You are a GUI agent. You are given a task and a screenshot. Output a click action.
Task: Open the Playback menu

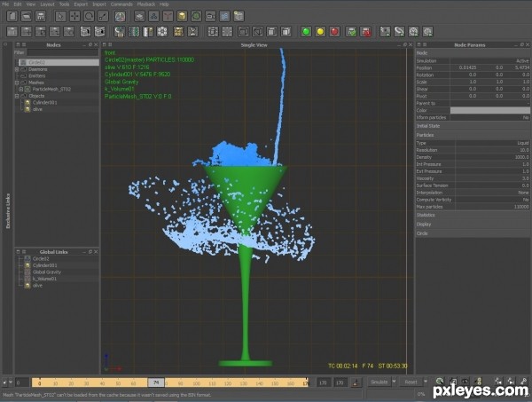(146, 4)
